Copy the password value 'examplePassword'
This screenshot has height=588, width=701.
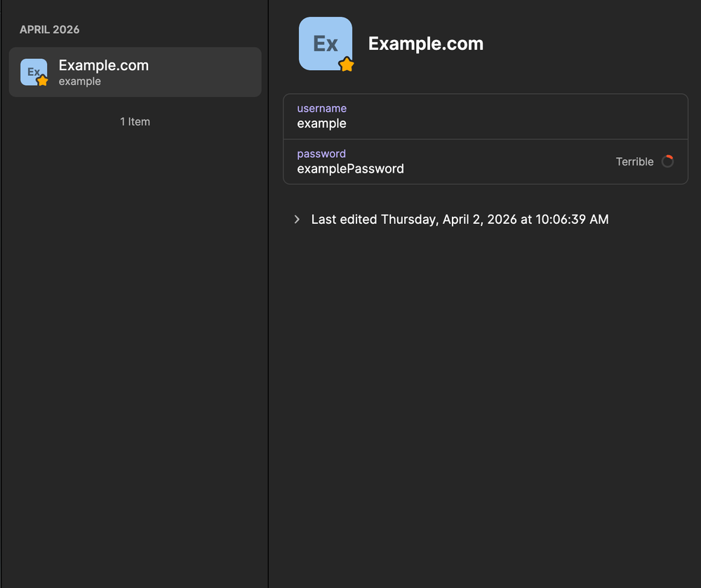tap(350, 168)
